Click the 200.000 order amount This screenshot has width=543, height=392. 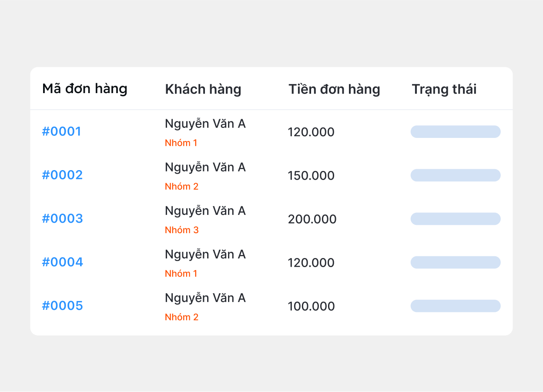(x=312, y=219)
